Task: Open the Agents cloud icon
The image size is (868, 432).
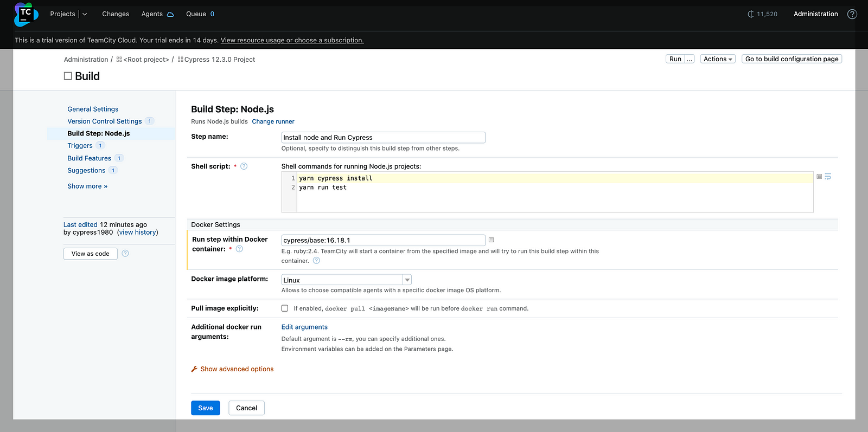Action: coord(170,14)
